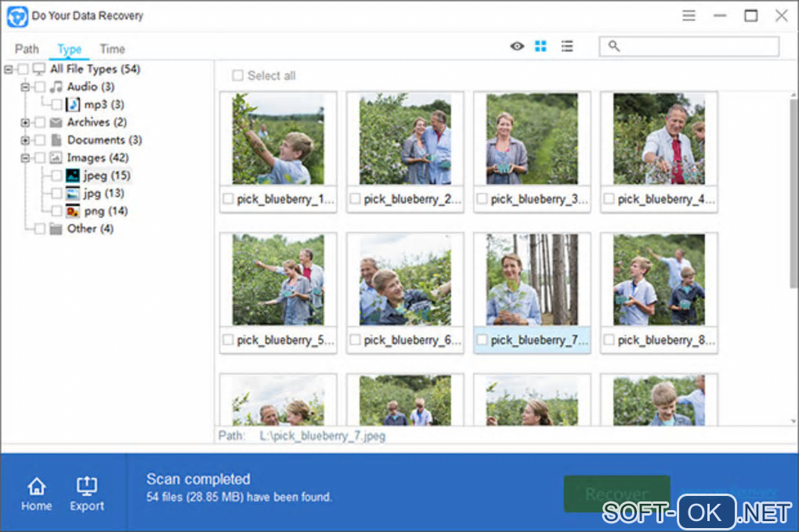Screen dimensions: 799x532
Task: Toggle the preview eye icon
Action: click(517, 47)
